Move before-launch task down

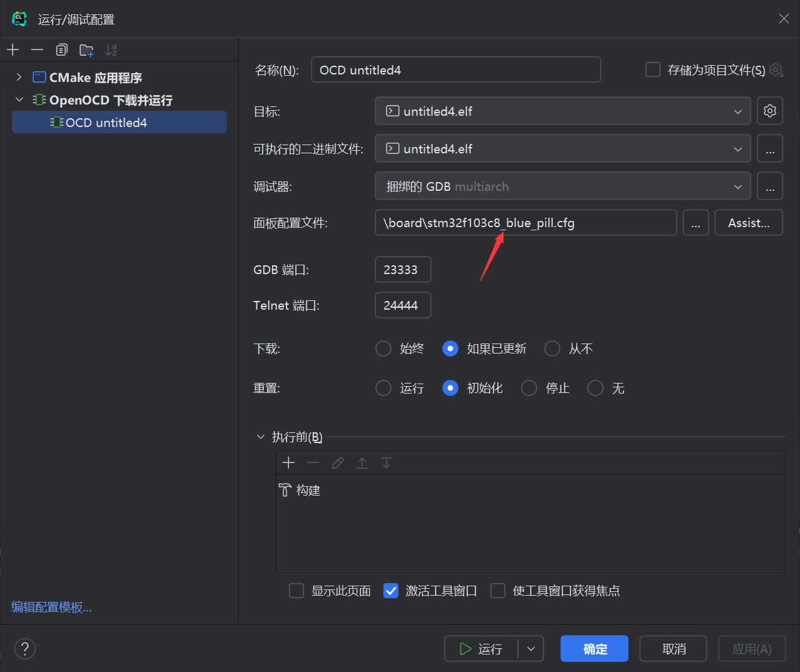[387, 463]
